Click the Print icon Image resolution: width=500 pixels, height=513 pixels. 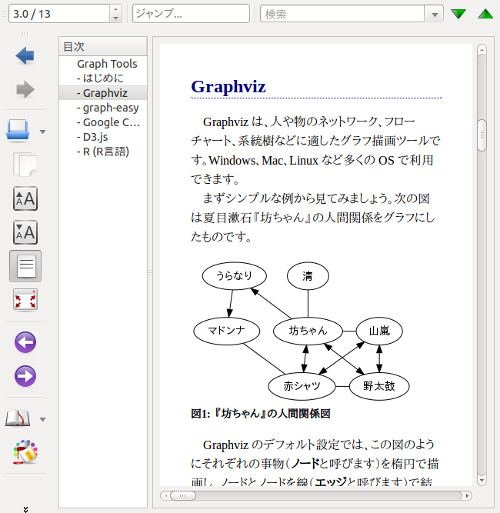(18, 130)
